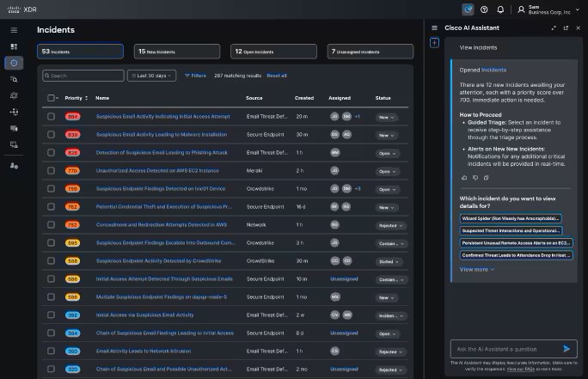Select the 7 Unassigned Incidents tab

coord(371,52)
